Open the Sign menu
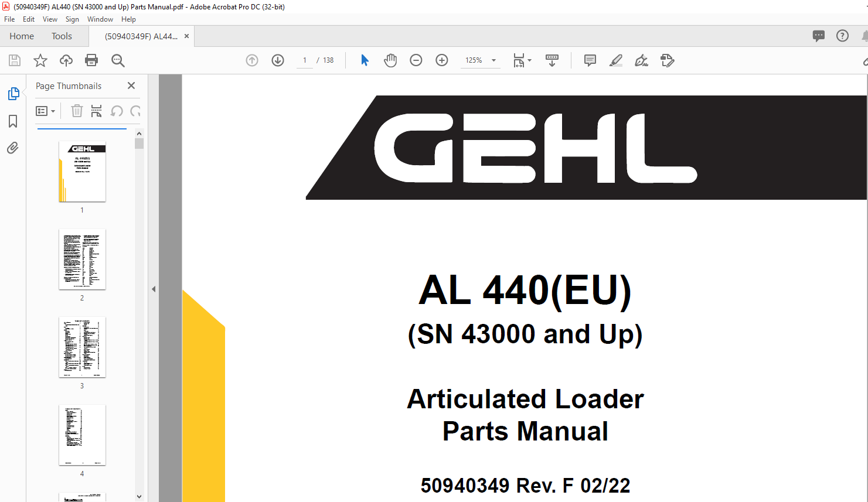 tap(72, 19)
